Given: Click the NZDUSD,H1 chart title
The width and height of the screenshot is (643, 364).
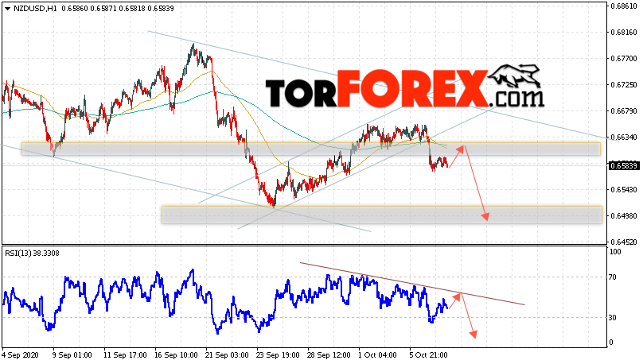Looking at the screenshot, I should click(36, 9).
